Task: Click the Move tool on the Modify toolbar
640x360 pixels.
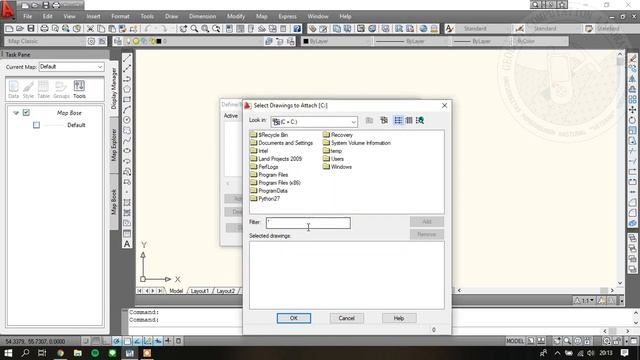Action: pos(632,110)
